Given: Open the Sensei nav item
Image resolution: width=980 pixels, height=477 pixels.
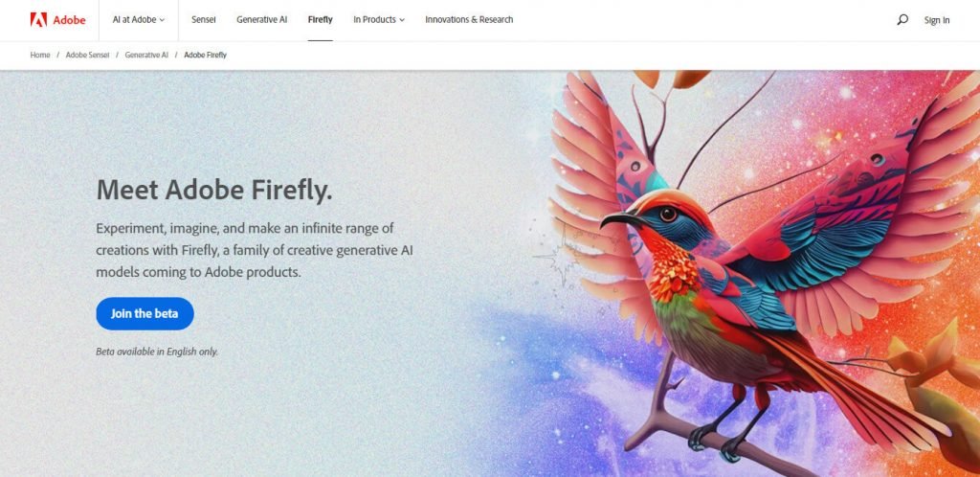Looking at the screenshot, I should pos(204,19).
